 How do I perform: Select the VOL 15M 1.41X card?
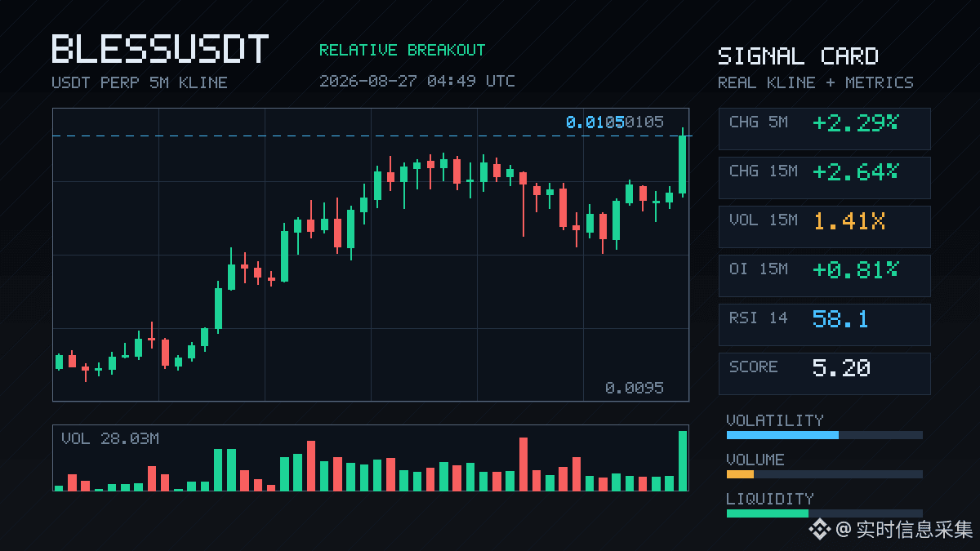click(824, 226)
